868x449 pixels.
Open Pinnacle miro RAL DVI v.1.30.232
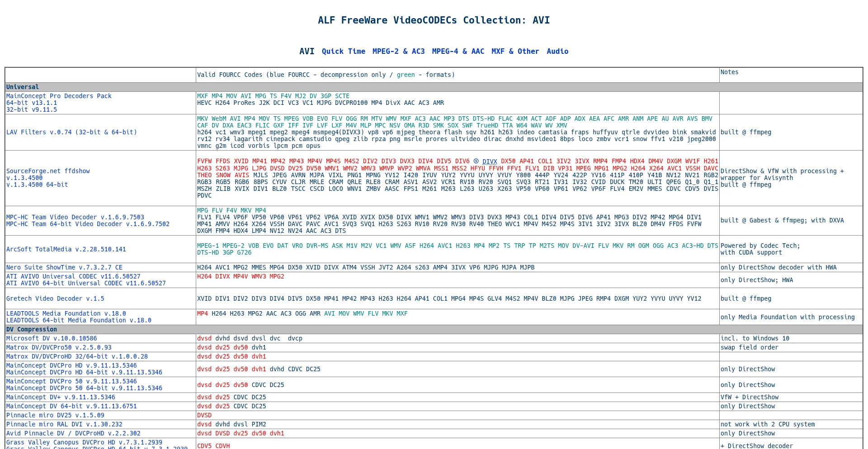point(64,424)
